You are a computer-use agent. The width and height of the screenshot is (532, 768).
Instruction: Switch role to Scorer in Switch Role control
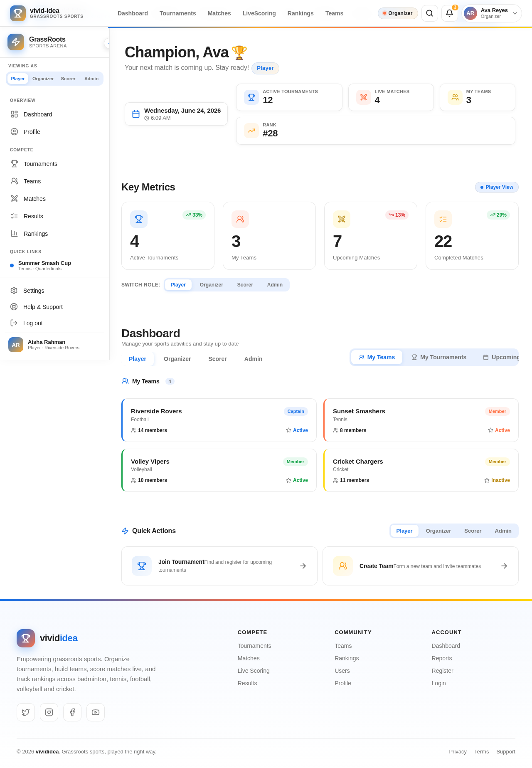(245, 285)
